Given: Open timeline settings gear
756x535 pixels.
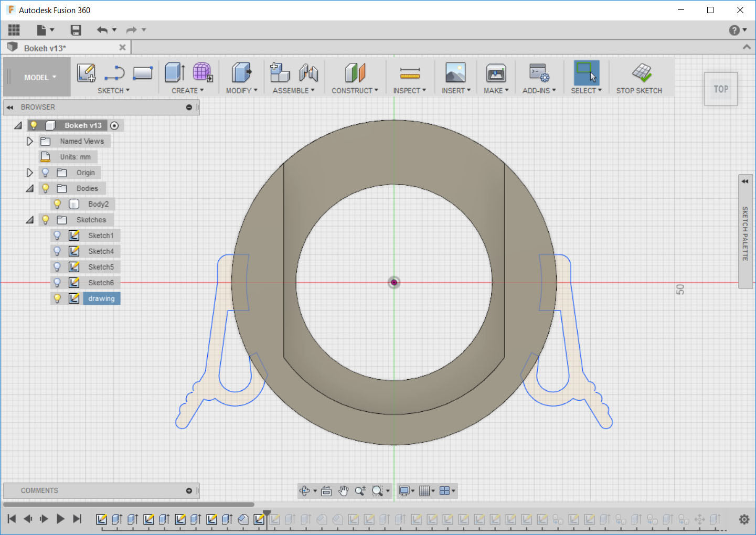Looking at the screenshot, I should [744, 519].
